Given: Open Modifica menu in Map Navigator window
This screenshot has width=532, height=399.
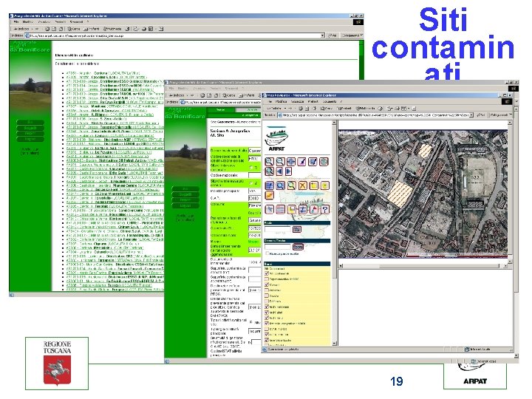Looking at the screenshot, I should click(281, 101).
